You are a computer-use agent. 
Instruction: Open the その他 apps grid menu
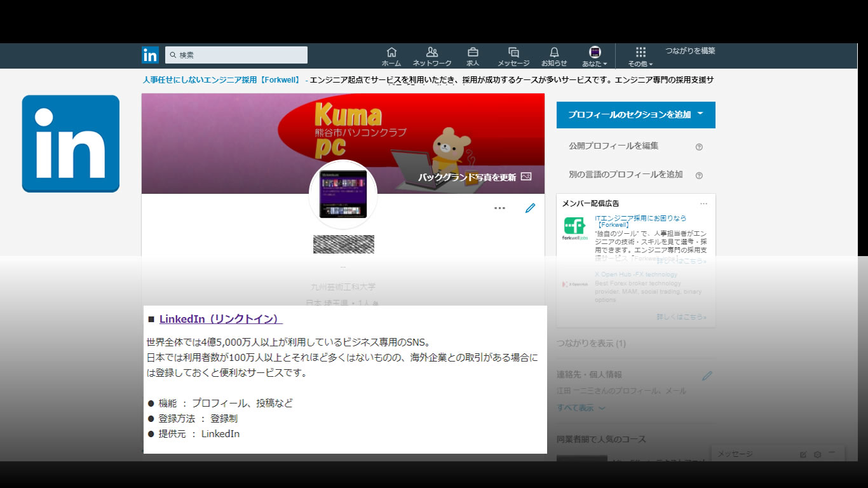click(x=641, y=57)
